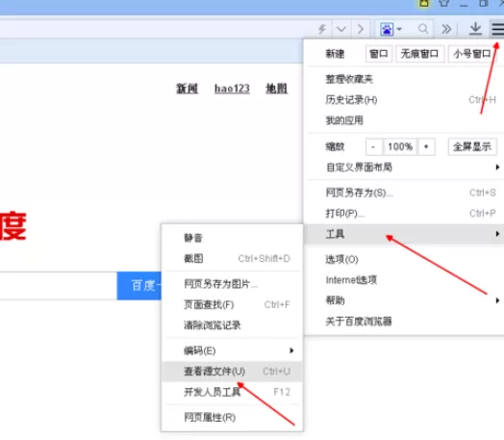Click the yellow icon in title bar

point(424,3)
